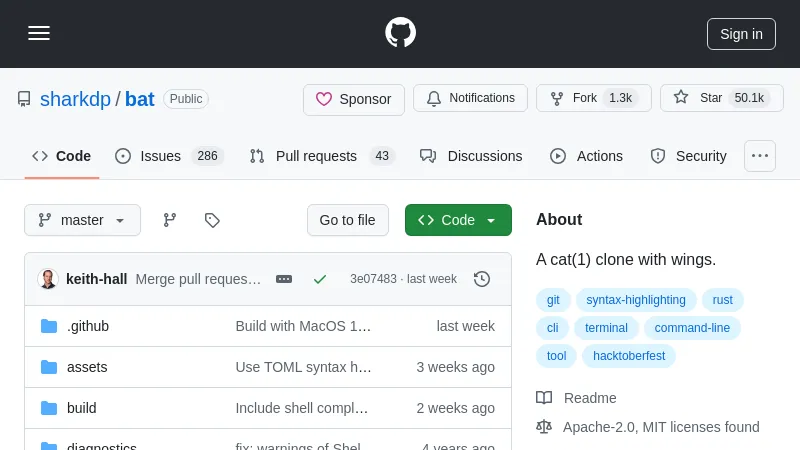Expand the green Code dropdown
This screenshot has height=450, width=800.
pyautogui.click(x=458, y=220)
